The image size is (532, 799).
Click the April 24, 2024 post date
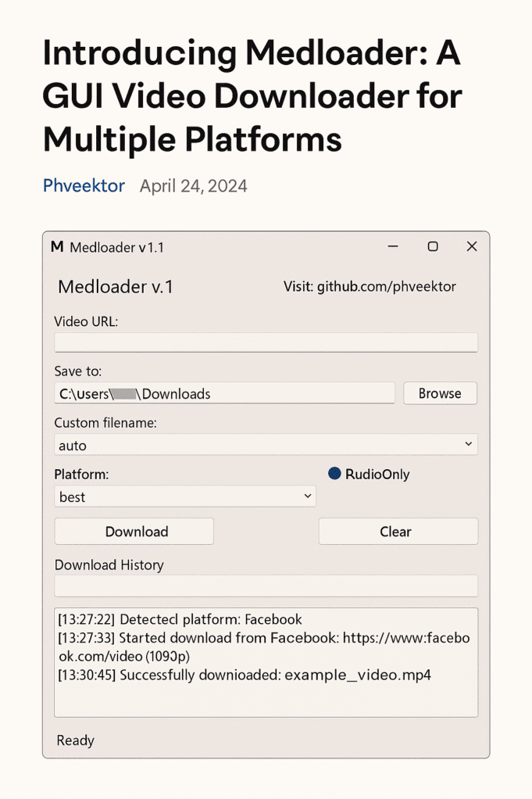tap(193, 186)
